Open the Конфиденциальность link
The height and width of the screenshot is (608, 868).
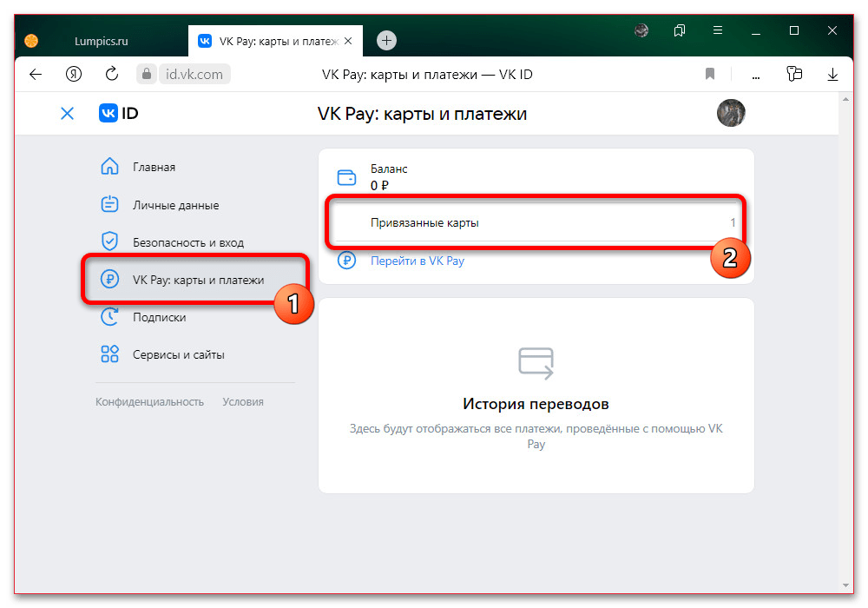coord(149,402)
